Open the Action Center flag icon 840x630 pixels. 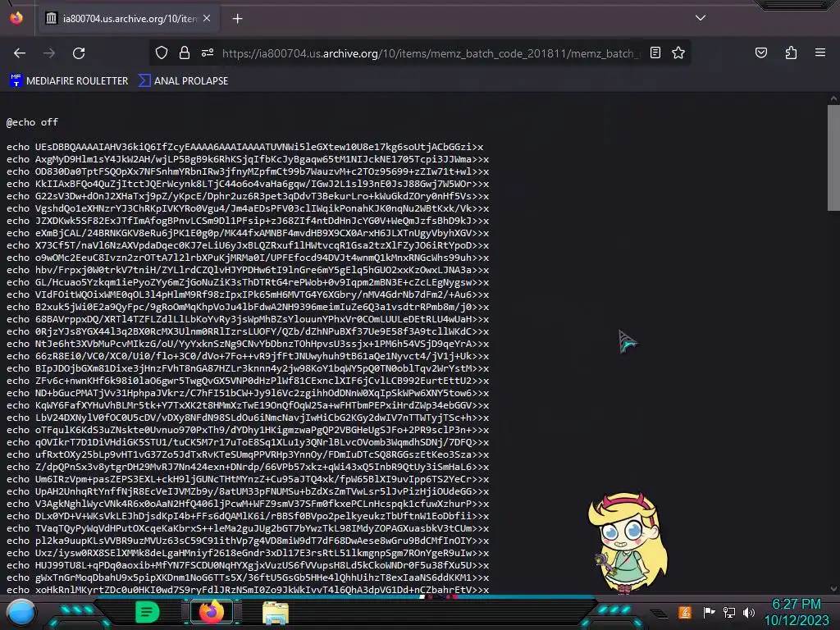[x=709, y=612]
